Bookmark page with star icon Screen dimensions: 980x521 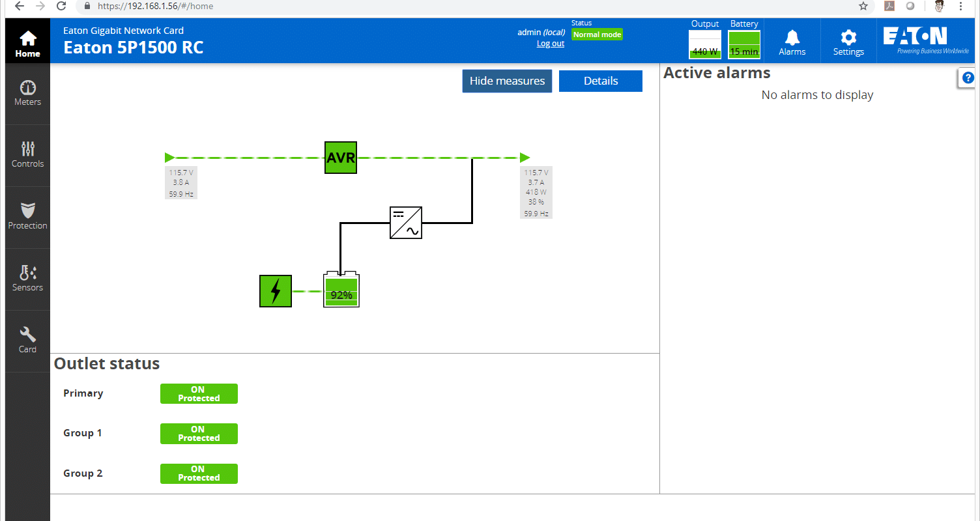click(x=863, y=6)
